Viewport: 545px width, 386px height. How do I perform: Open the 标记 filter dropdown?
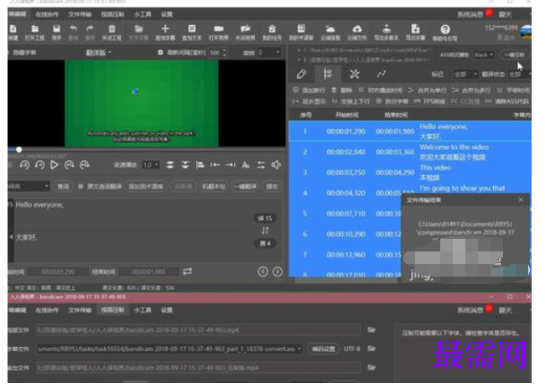click(465, 74)
